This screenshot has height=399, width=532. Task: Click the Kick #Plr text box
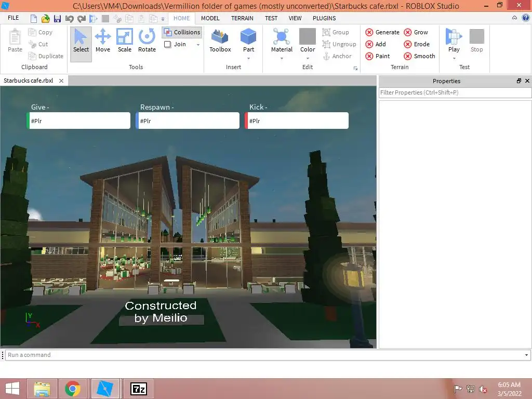297,121
